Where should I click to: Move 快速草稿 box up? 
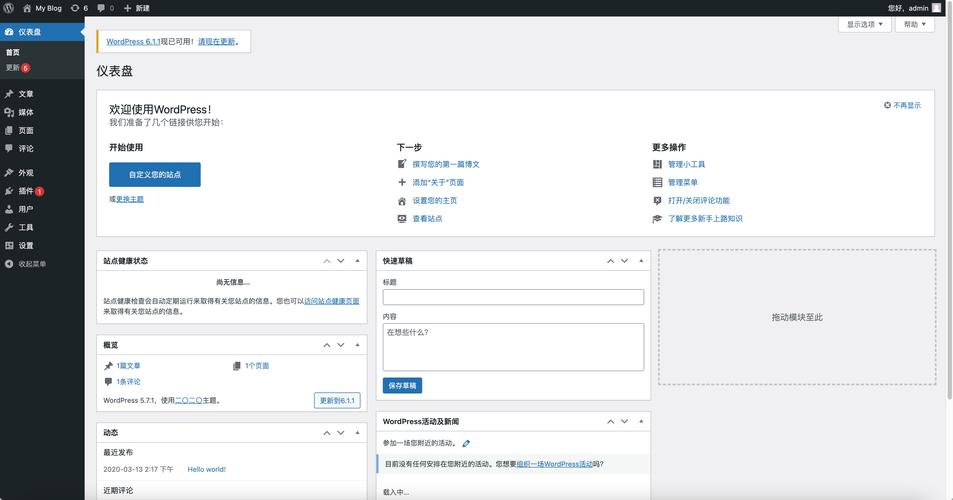(x=610, y=261)
